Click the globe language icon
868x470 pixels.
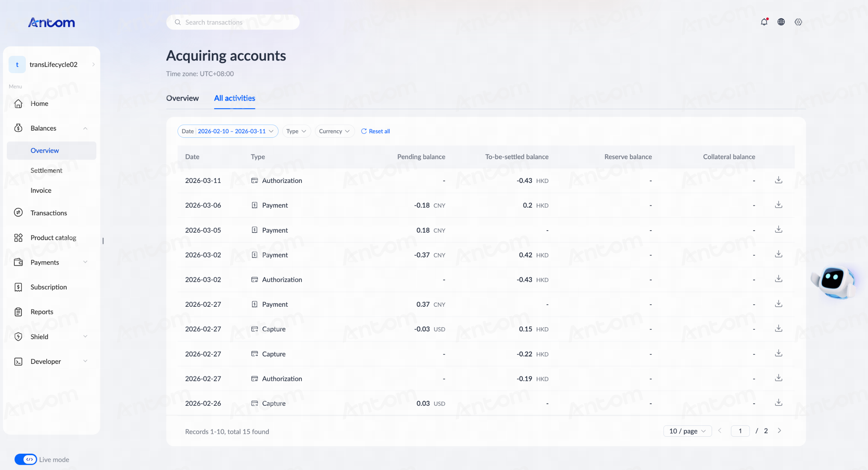(781, 22)
